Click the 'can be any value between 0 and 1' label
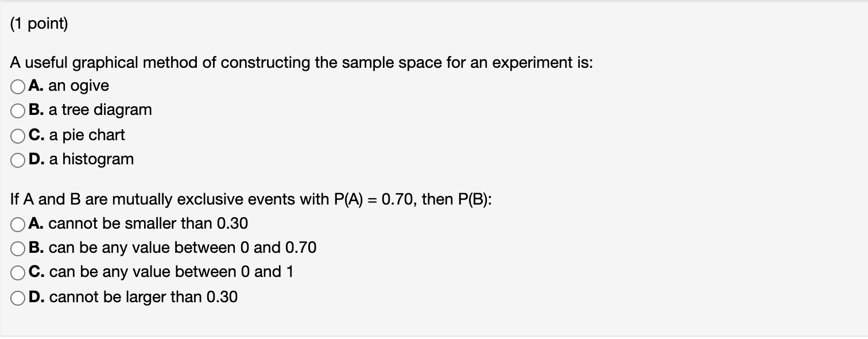The width and height of the screenshot is (868, 339). point(161,272)
